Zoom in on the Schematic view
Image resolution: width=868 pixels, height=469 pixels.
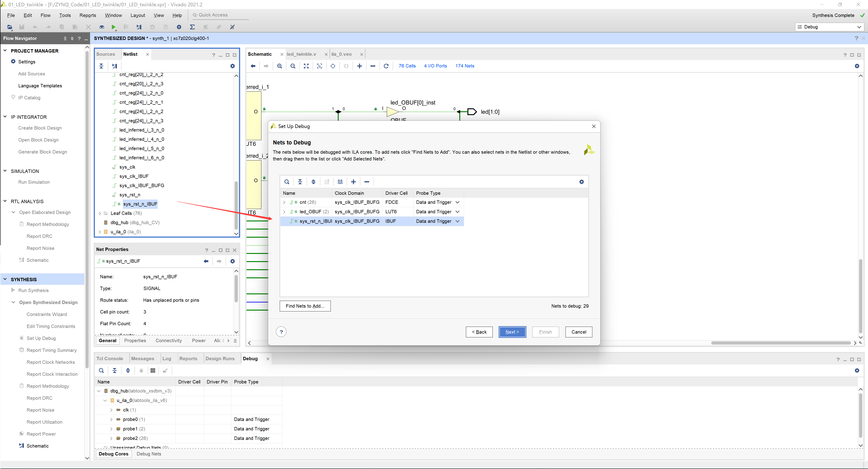coord(280,66)
